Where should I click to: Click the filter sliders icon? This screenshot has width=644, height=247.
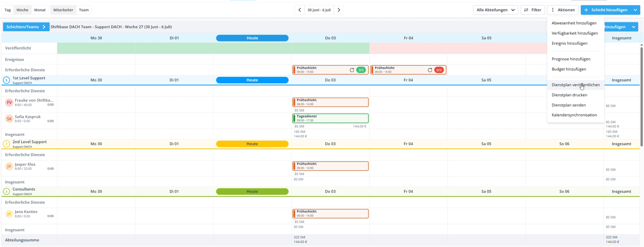tap(526, 10)
